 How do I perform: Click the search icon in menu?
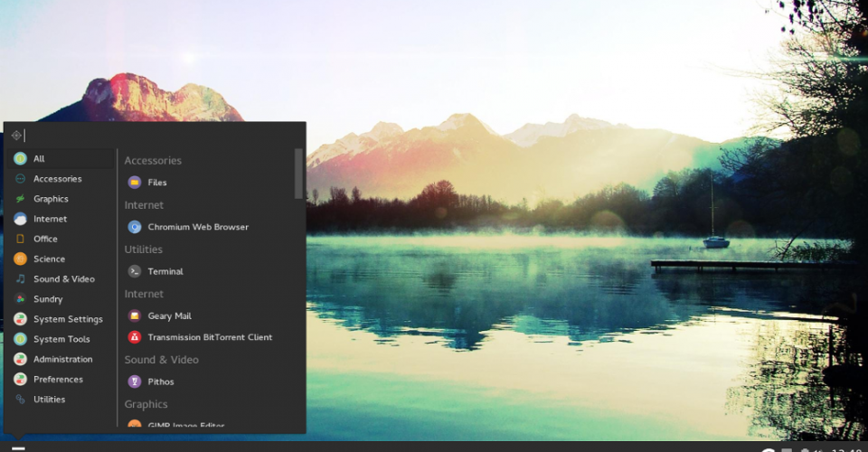coord(16,136)
